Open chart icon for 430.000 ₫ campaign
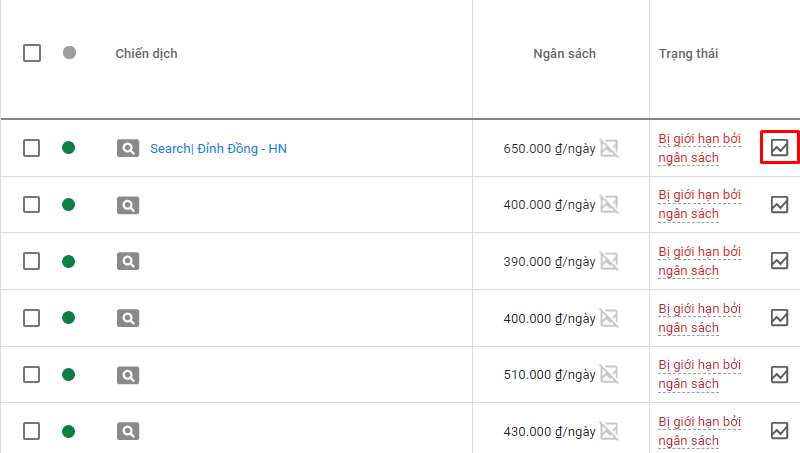This screenshot has height=453, width=800. pyautogui.click(x=779, y=431)
